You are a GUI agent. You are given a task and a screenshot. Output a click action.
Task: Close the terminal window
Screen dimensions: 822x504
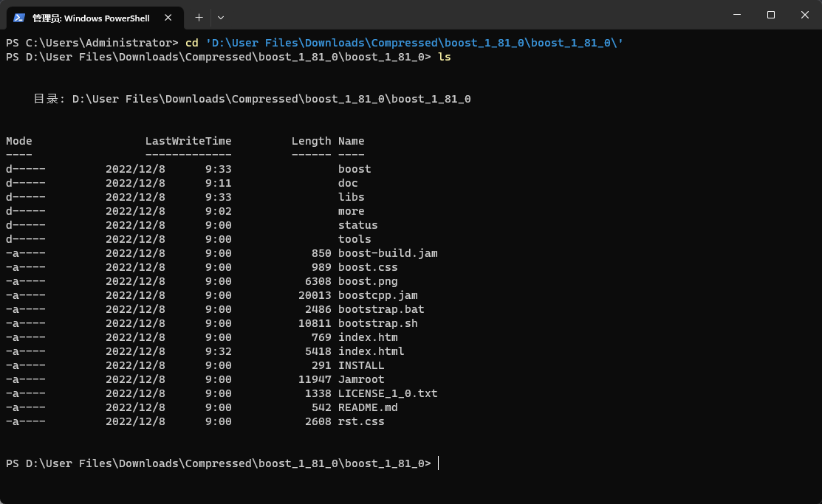[804, 15]
